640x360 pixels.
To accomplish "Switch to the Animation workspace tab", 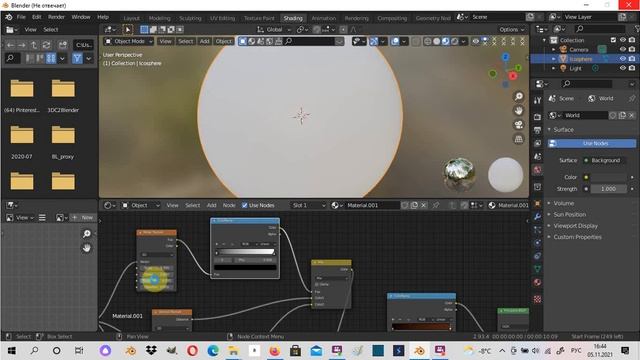I will pos(324,18).
